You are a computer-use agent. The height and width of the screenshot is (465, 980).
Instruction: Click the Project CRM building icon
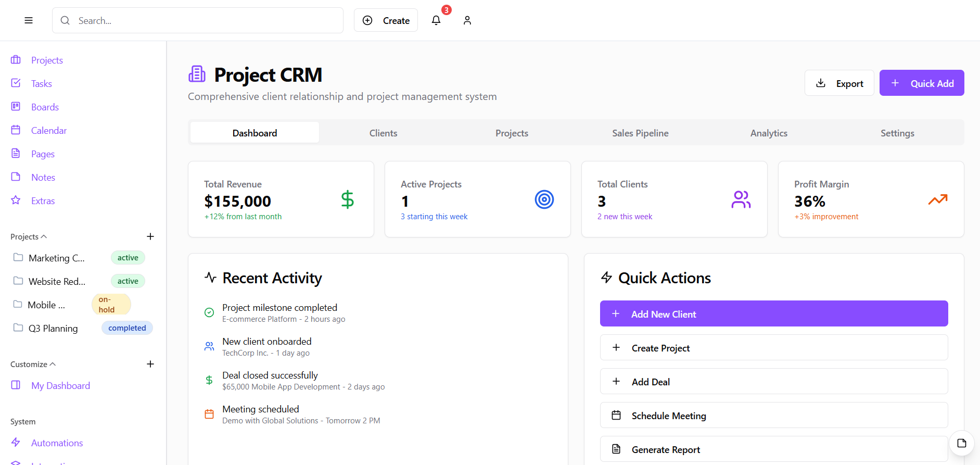[x=197, y=74]
